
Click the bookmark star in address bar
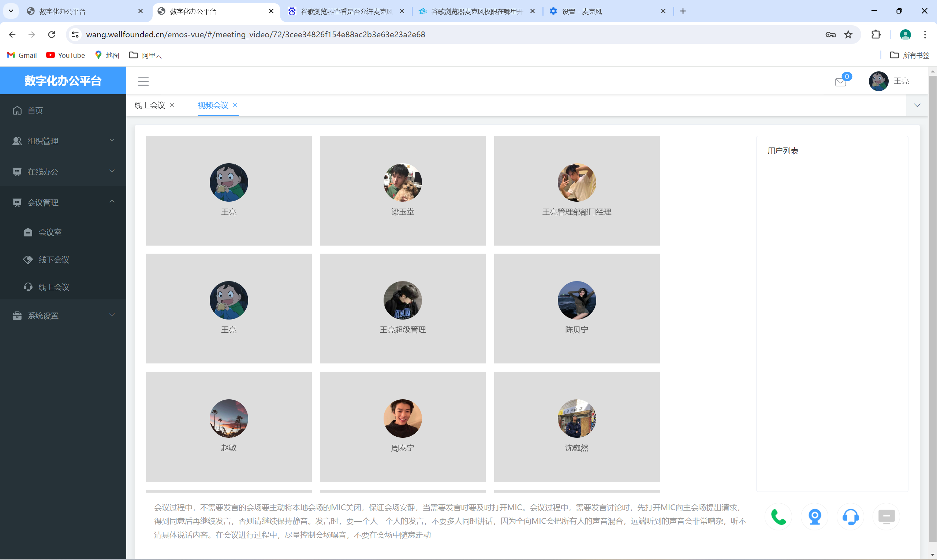point(848,34)
